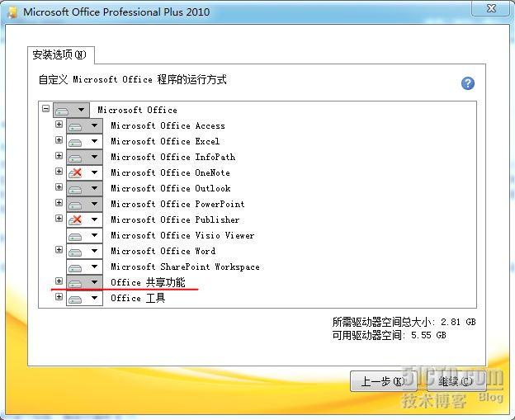515x420 pixels.
Task: Expand the Microsoft Office PowerPoint node
Action: click(59, 203)
